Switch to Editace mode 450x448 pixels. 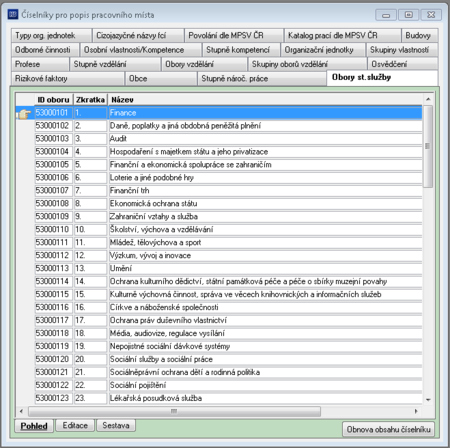click(x=75, y=425)
